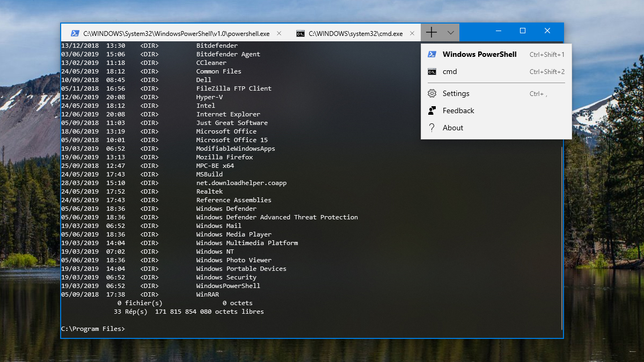This screenshot has height=362, width=644.
Task: Click the Microsoft Office 15 entry
Action: 232,140
